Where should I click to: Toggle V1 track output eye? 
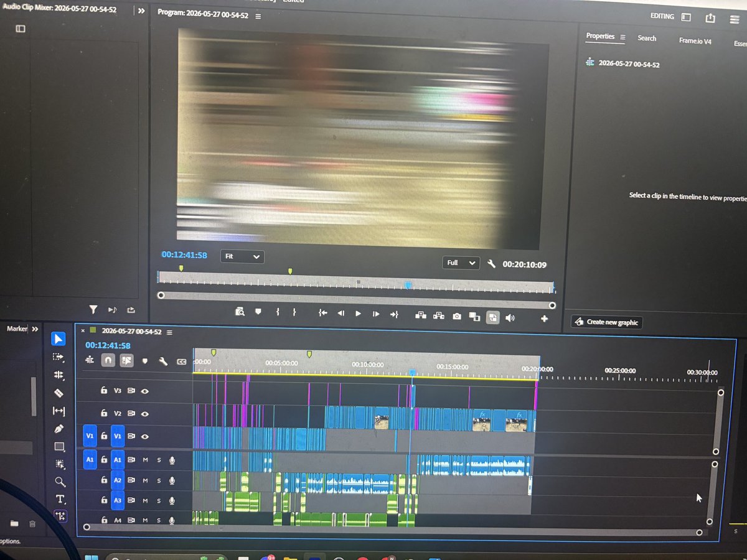[x=145, y=437]
